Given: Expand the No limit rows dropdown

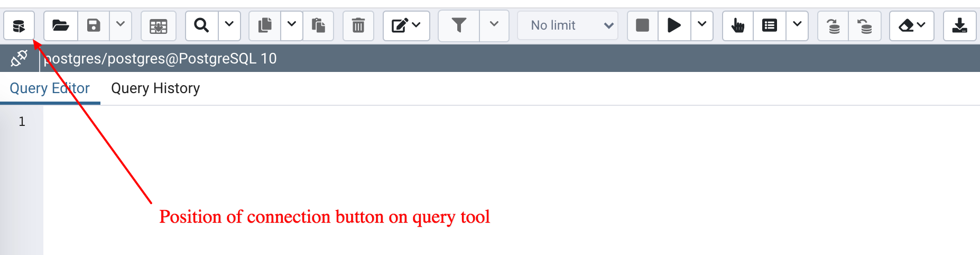Looking at the screenshot, I should pyautogui.click(x=567, y=25).
